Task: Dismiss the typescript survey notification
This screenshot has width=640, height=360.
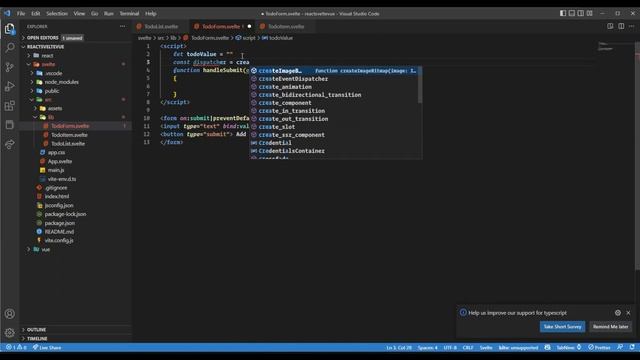Action: coord(628,313)
